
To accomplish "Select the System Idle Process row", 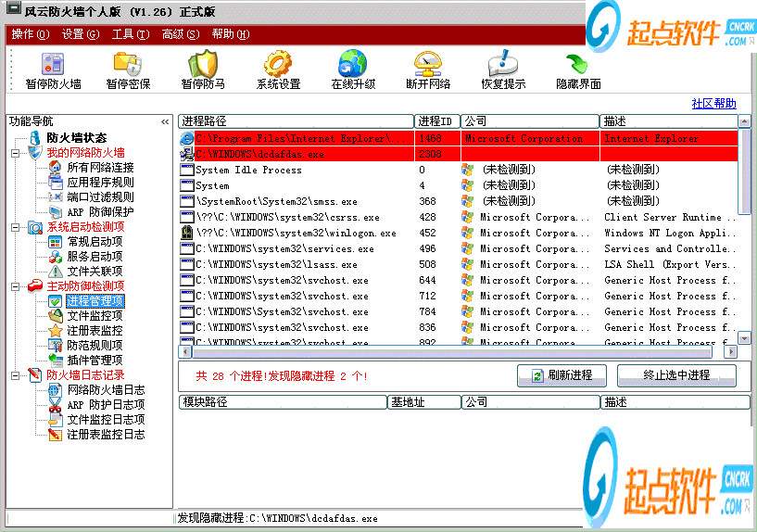I will tap(458, 170).
